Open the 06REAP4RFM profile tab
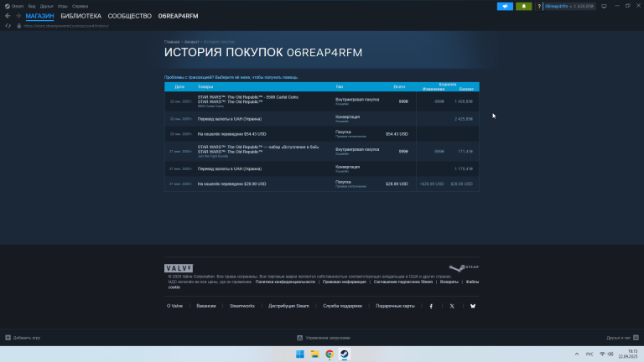The width and height of the screenshot is (644, 362). (179, 16)
